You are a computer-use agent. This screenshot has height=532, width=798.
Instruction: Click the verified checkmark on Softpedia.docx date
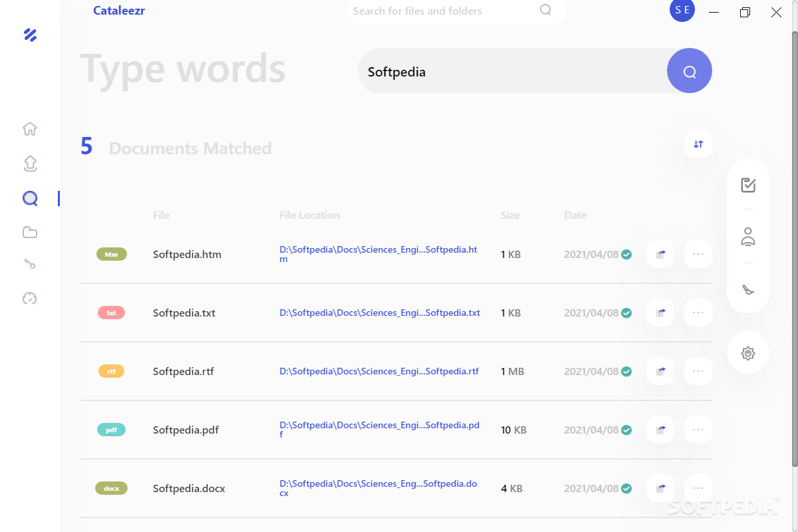626,488
